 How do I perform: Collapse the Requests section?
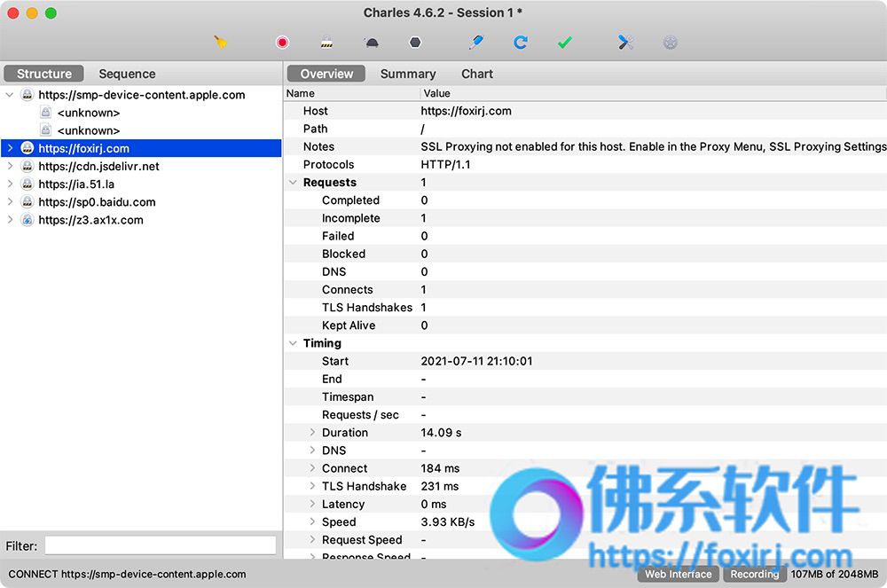293,182
